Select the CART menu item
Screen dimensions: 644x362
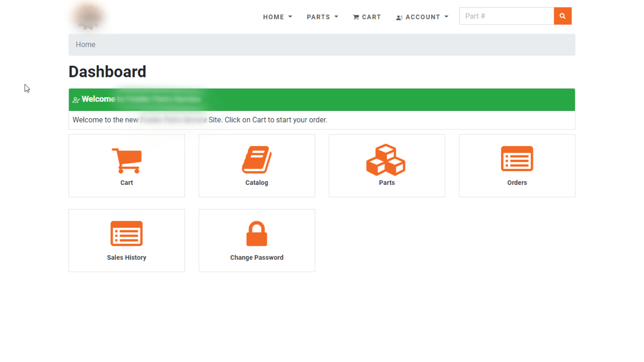[367, 17]
